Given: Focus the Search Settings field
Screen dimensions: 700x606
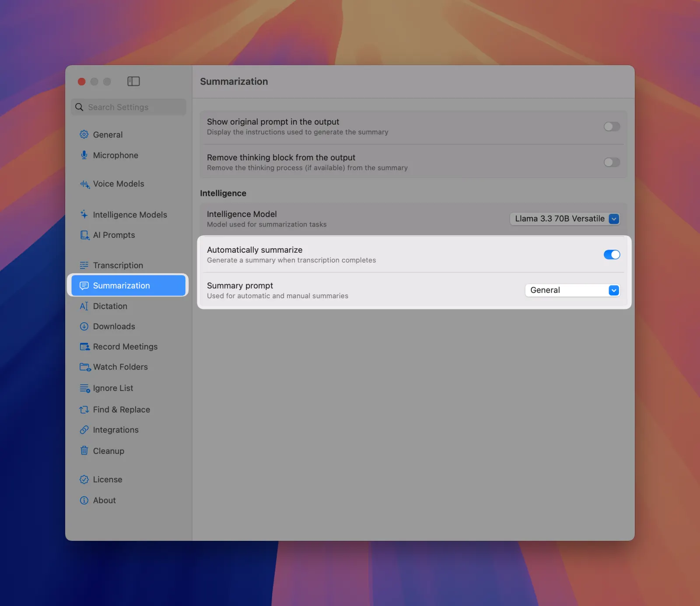Looking at the screenshot, I should (129, 107).
